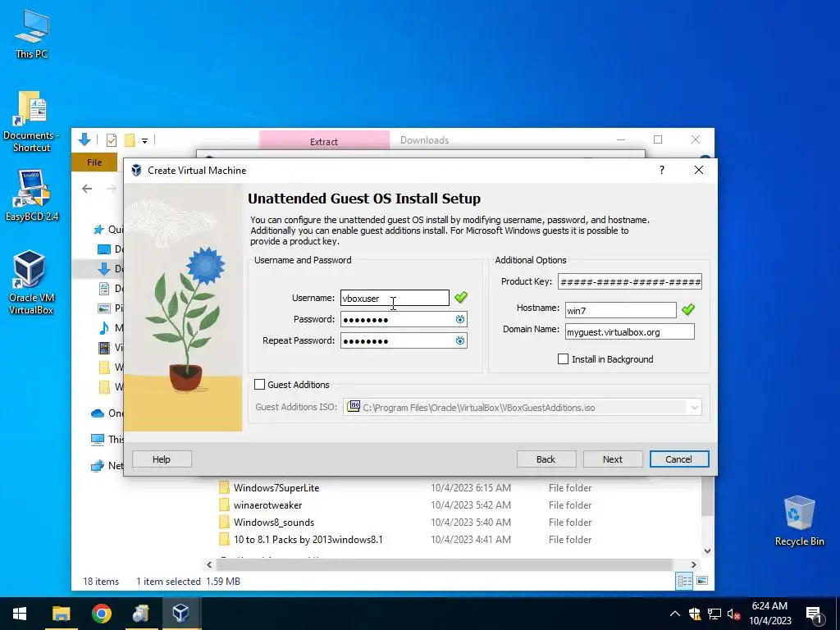The image size is (840, 630).
Task: Select Music item in Explorer sidebar
Action: (111, 328)
